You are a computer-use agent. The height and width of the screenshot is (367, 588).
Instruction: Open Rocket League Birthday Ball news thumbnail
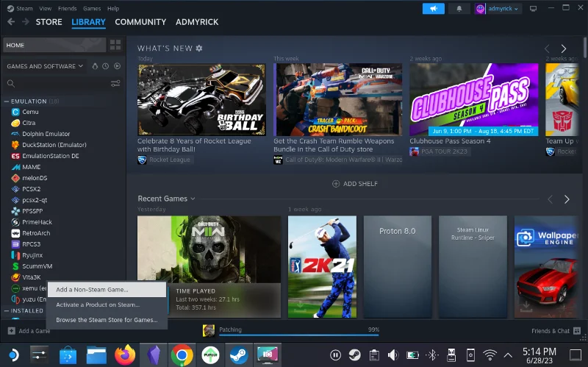pos(201,100)
